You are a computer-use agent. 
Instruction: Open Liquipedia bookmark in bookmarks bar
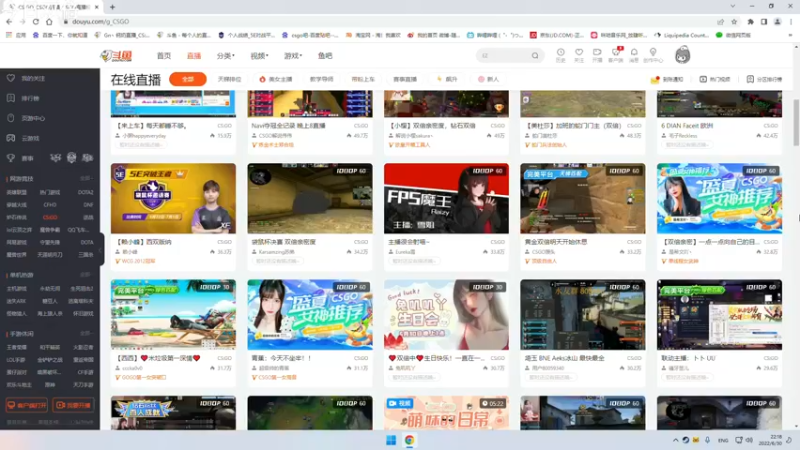click(x=682, y=35)
